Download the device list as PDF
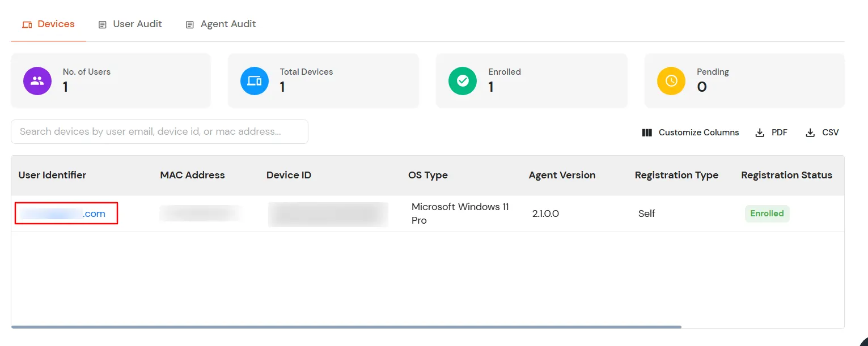868x346 pixels. click(x=772, y=133)
